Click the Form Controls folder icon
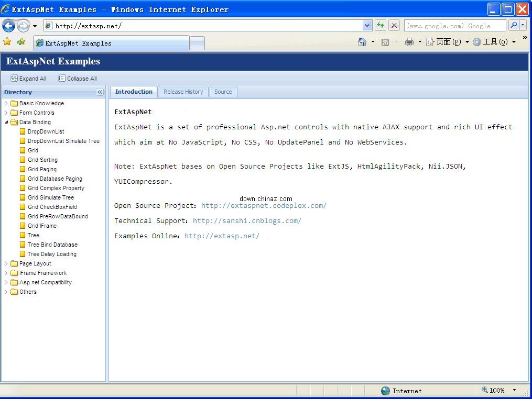 tap(14, 113)
